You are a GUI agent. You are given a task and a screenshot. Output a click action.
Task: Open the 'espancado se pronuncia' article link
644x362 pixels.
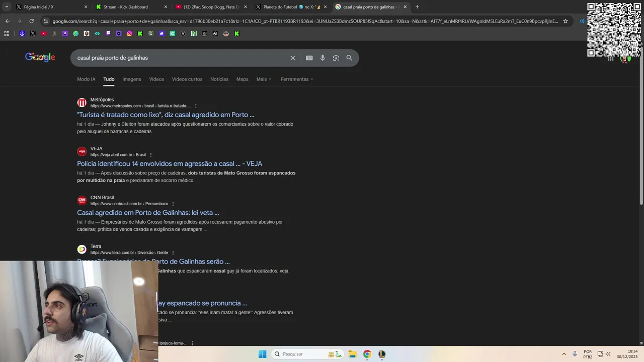tap(202, 303)
